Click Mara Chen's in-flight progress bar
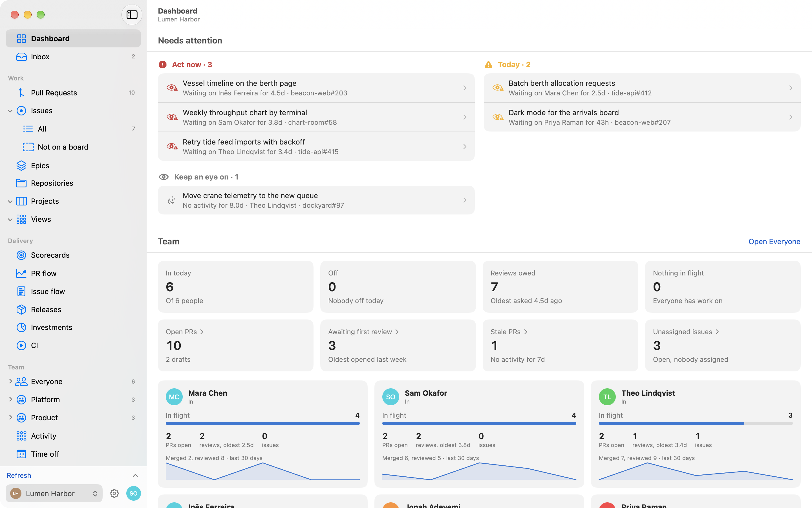The image size is (812, 508). tap(263, 423)
